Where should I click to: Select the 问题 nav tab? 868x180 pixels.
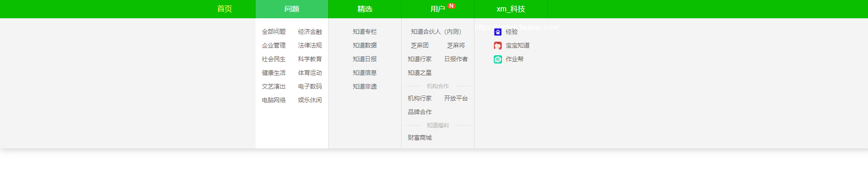click(x=292, y=9)
